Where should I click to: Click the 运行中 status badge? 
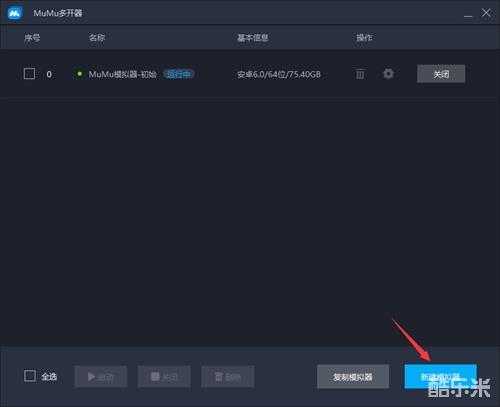click(x=179, y=74)
